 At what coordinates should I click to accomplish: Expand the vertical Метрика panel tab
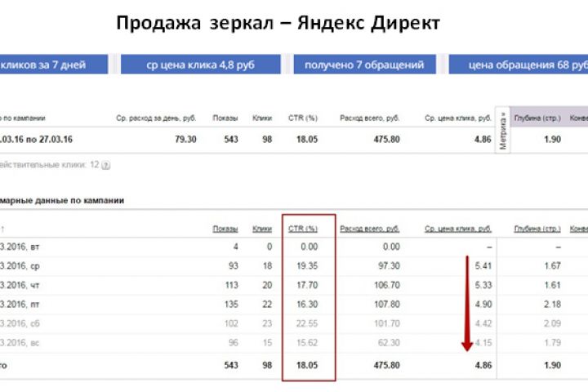tap(503, 130)
